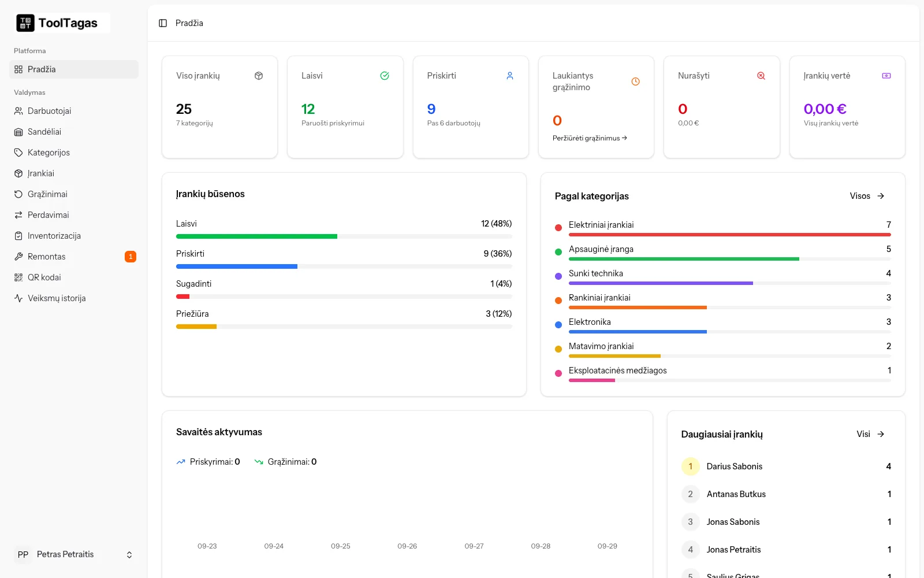The width and height of the screenshot is (924, 578).
Task: Open Grąžinimai page
Action: [74, 194]
